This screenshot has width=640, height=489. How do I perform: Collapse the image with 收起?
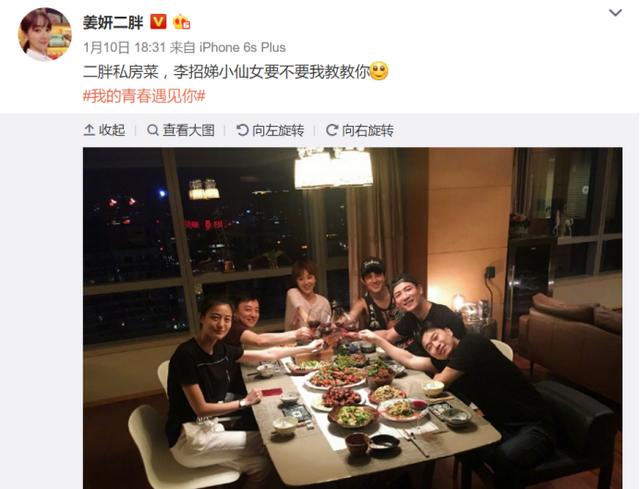(104, 130)
